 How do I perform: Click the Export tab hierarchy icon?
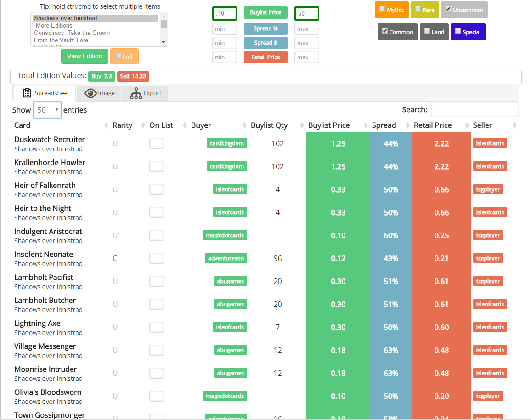(136, 93)
